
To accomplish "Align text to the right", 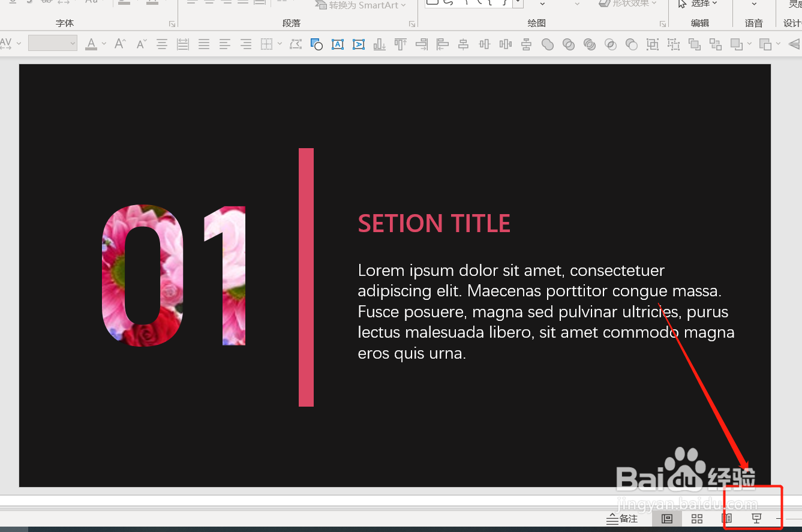I will point(246,44).
